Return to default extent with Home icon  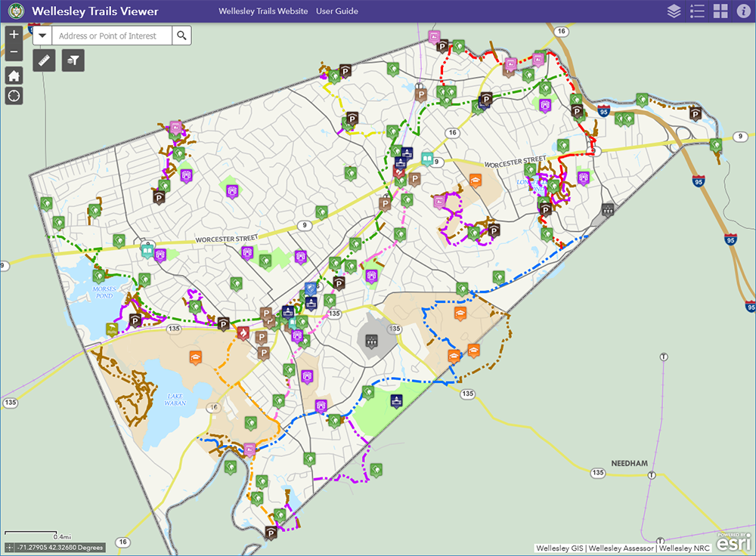[x=13, y=75]
